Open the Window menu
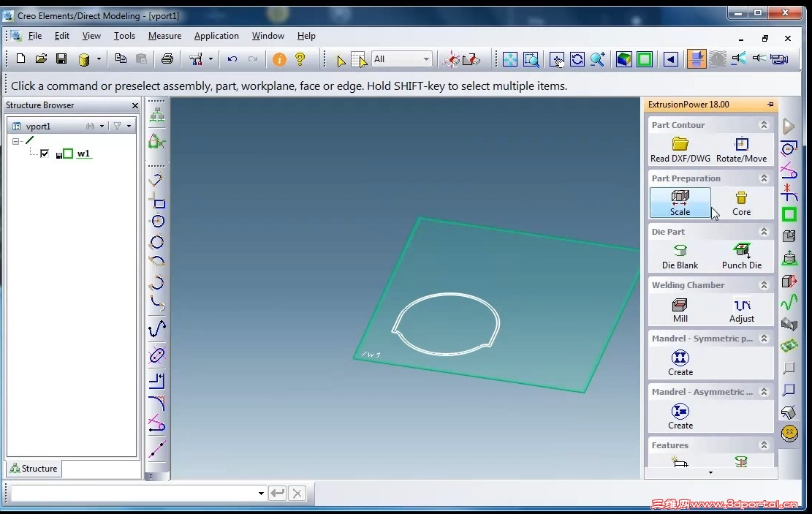 pos(267,36)
